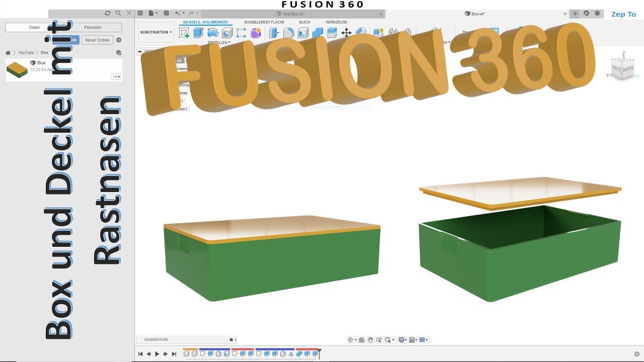Expand the Erstellen menu

pyautogui.click(x=219, y=43)
